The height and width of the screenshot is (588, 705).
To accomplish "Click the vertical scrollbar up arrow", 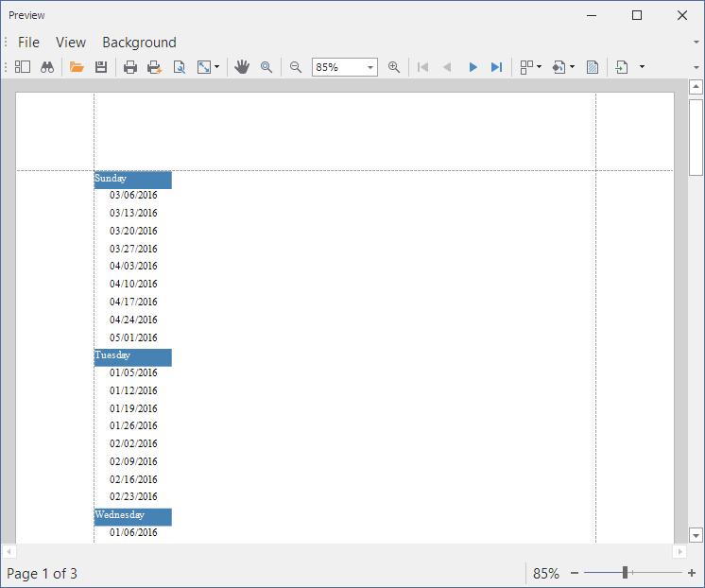I will tap(696, 87).
